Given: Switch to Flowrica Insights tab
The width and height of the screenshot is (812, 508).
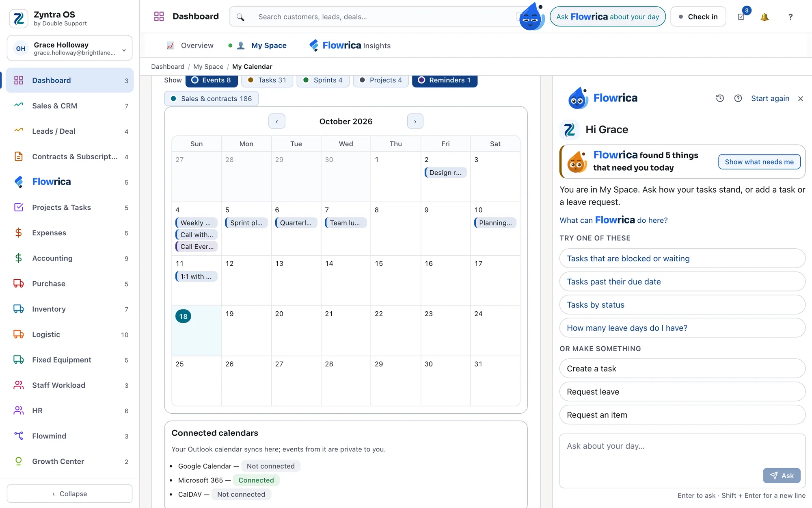Looking at the screenshot, I should [x=350, y=46].
